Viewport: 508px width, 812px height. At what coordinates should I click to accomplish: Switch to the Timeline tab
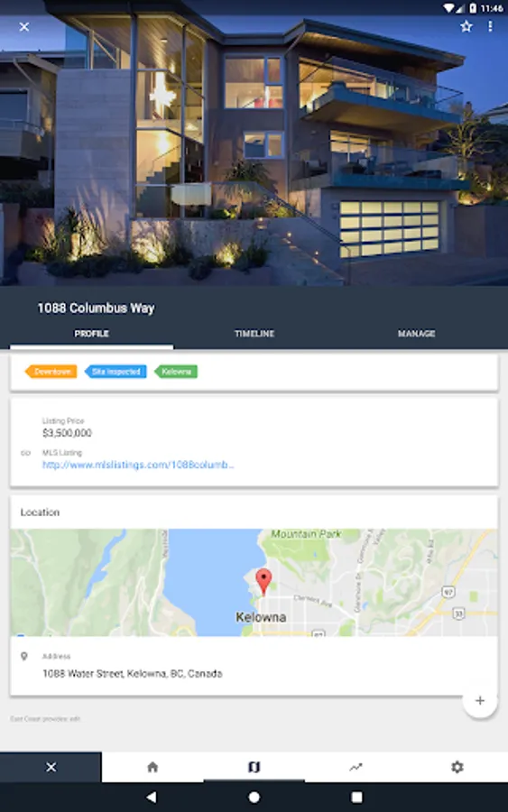pyautogui.click(x=254, y=334)
